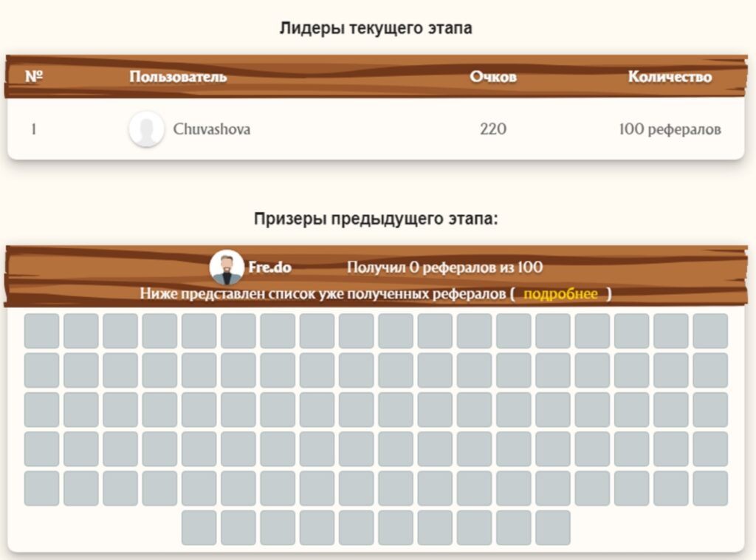756x560 pixels.
Task: Click the heading "Лидеры текущего этапа"
Action: 376,28
